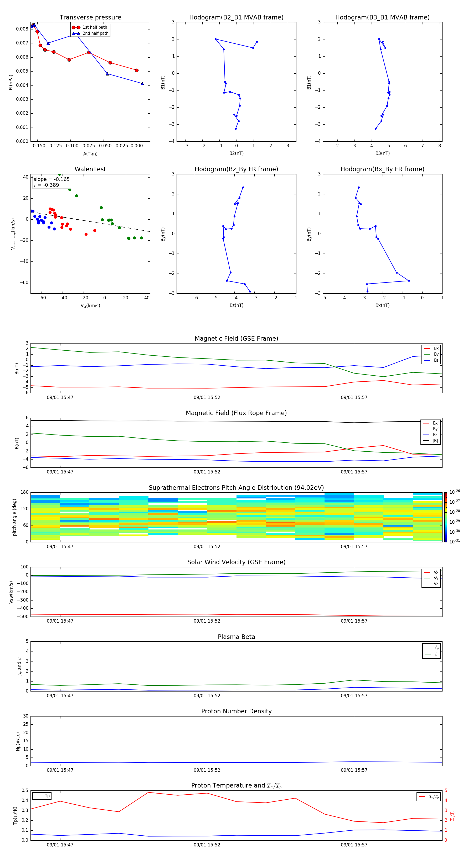Screen dimensions: 473x868
Task: Click "Bx'" entry in Flux Rope legend
Action: pyautogui.click(x=431, y=423)
